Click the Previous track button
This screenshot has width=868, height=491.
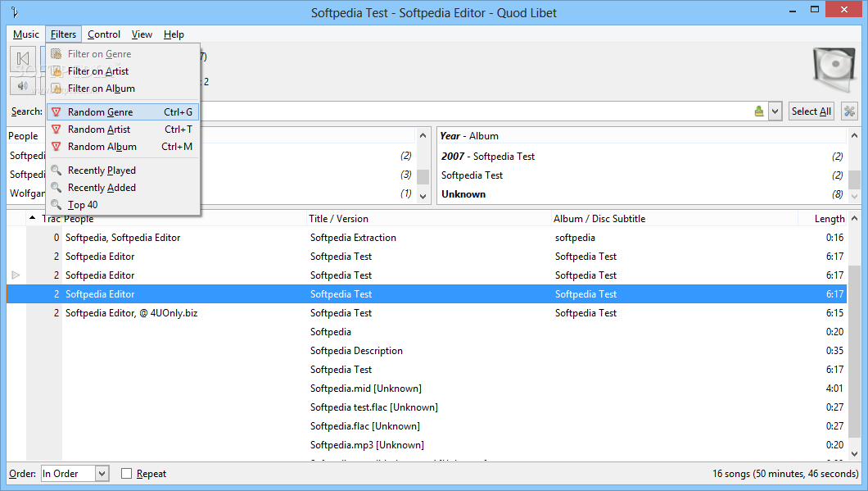23,59
